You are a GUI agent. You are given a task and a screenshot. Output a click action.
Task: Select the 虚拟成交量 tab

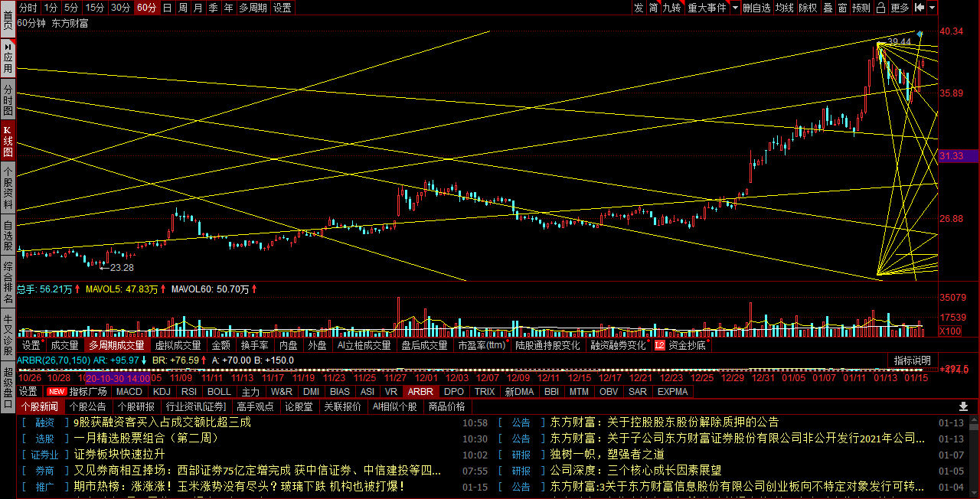178,345
